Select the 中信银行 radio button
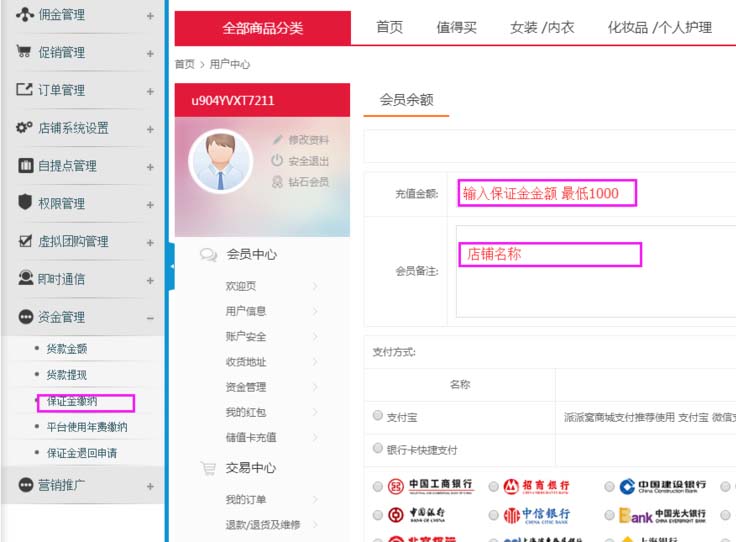The height and width of the screenshot is (542, 736). tap(493, 515)
